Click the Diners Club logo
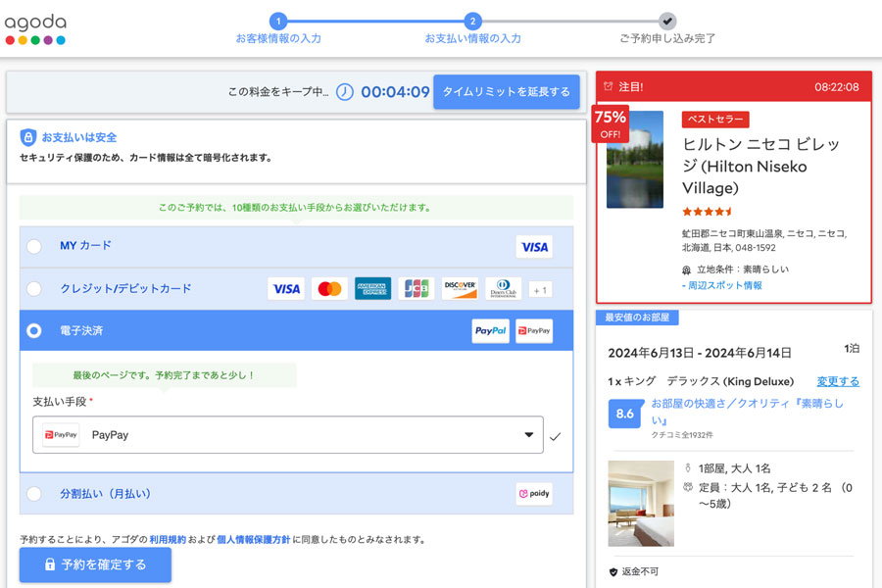 (504, 289)
